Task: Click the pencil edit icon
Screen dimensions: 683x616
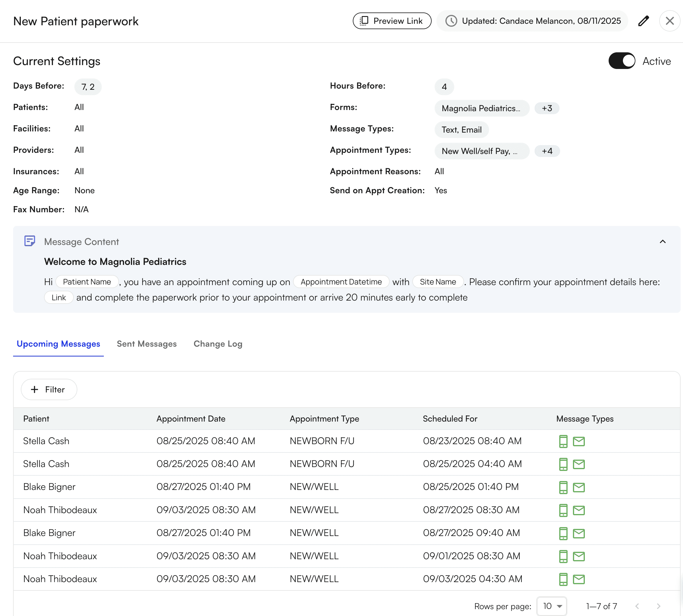Action: tap(643, 21)
